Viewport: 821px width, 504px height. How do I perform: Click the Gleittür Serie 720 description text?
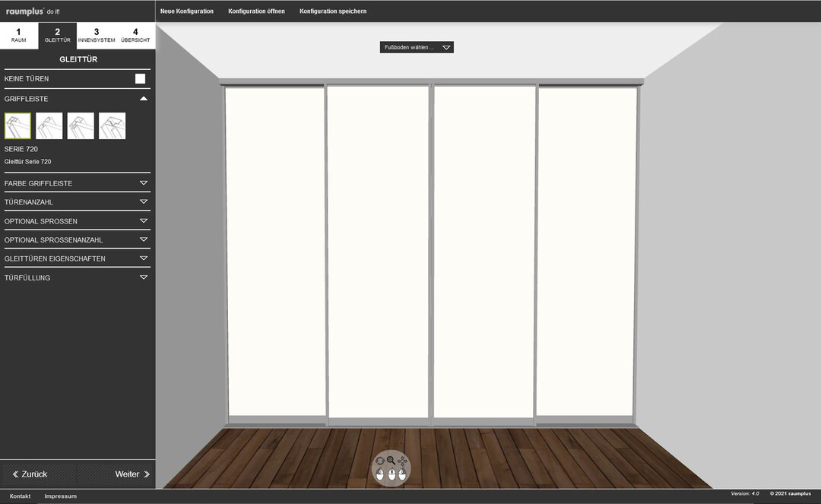[x=28, y=162]
